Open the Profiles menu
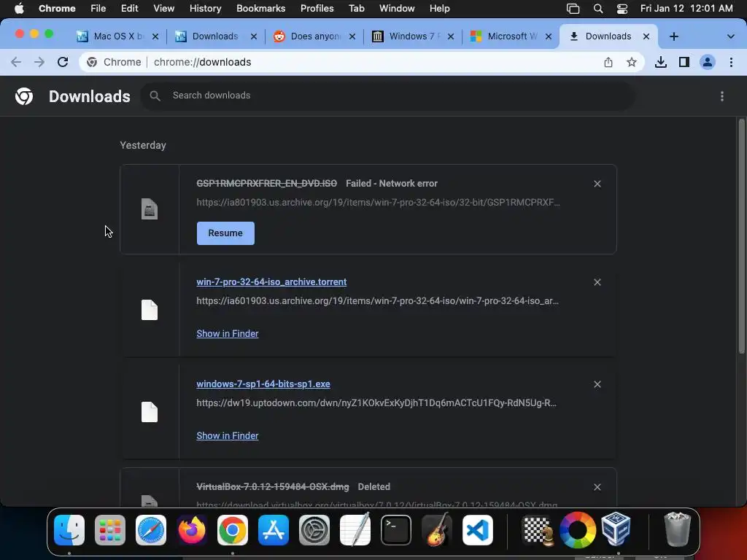Screen dimensions: 747x560 317,9
